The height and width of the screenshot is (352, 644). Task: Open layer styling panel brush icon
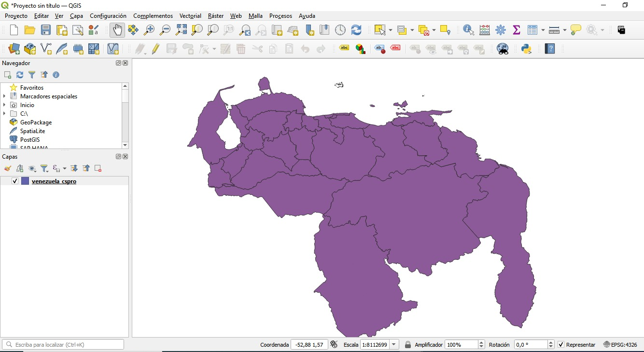coord(7,168)
